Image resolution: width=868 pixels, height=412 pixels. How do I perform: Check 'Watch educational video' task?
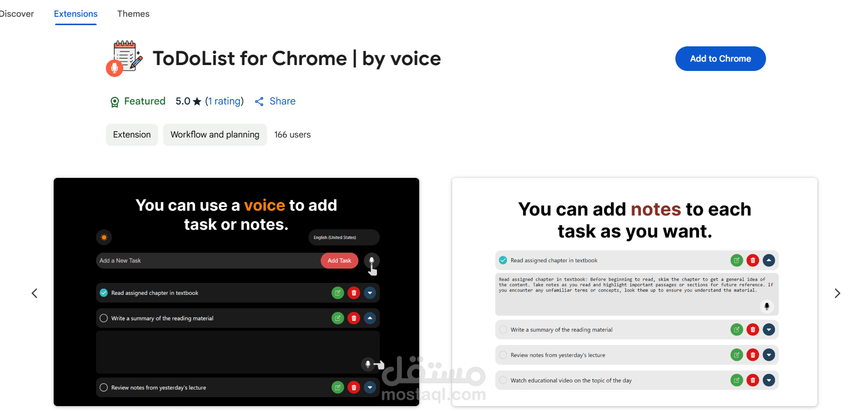503,380
